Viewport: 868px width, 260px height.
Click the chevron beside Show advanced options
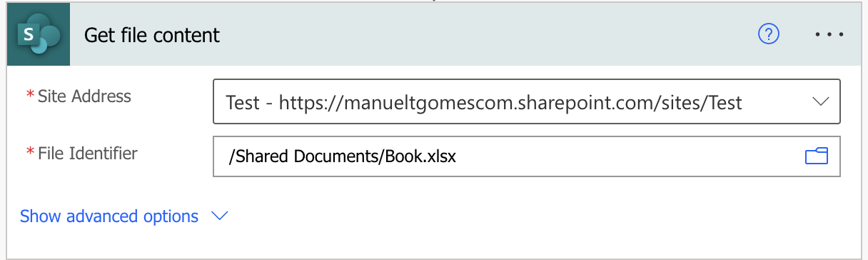[220, 216]
